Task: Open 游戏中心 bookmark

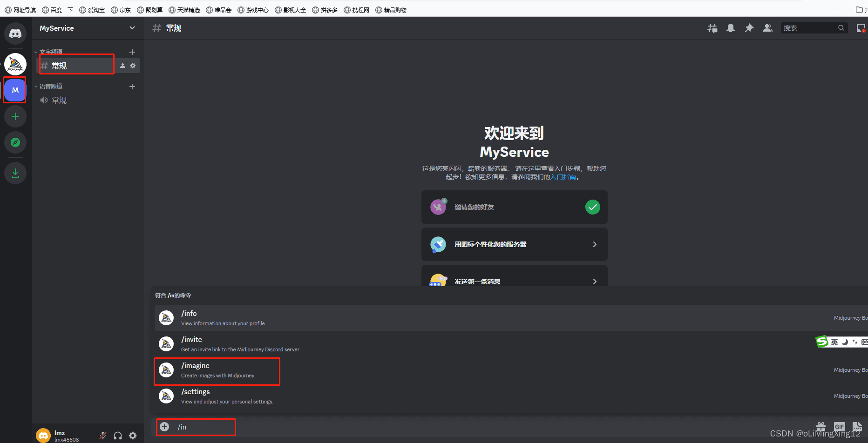Action: [x=253, y=10]
